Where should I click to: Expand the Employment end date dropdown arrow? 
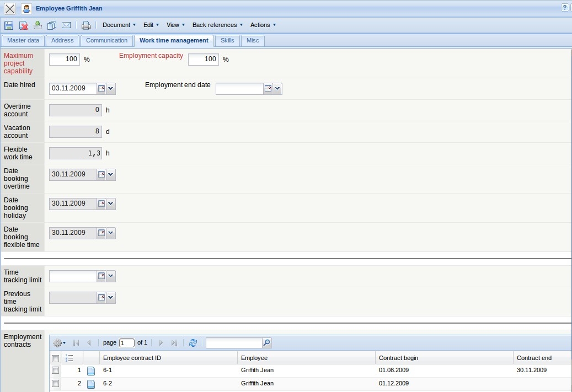pos(277,89)
